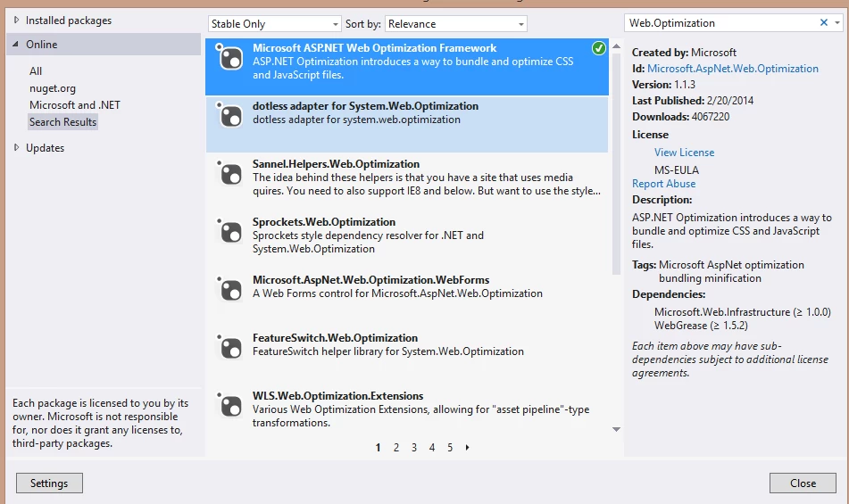Open the Stable Only filter dropdown
Image resolution: width=849 pixels, height=504 pixels.
point(274,24)
